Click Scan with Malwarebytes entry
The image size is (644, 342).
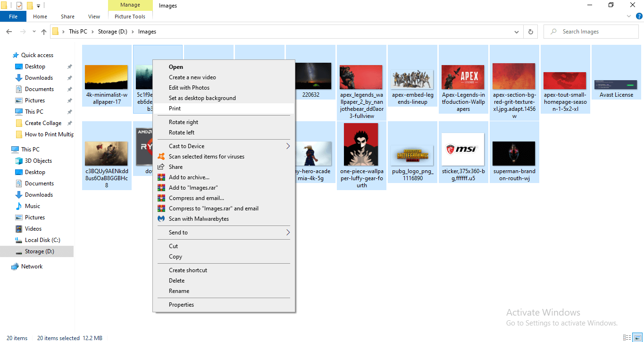[x=199, y=219]
